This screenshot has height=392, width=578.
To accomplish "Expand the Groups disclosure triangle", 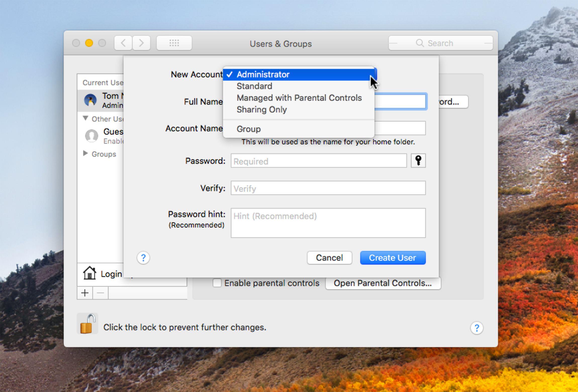I will point(85,153).
